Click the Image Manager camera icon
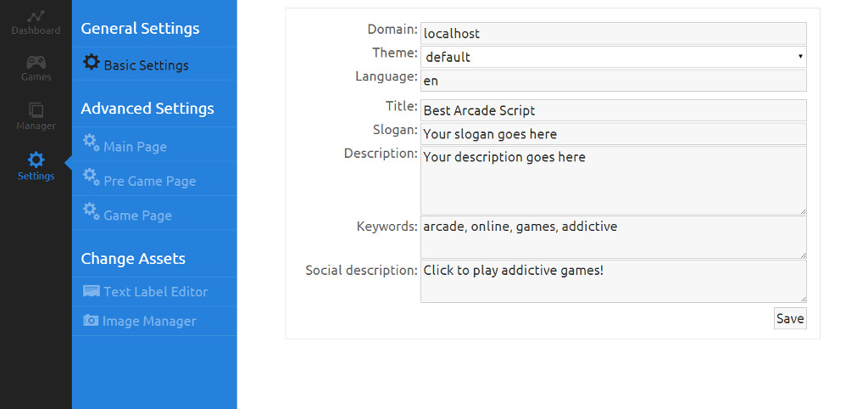This screenshot has width=868, height=409. [90, 321]
